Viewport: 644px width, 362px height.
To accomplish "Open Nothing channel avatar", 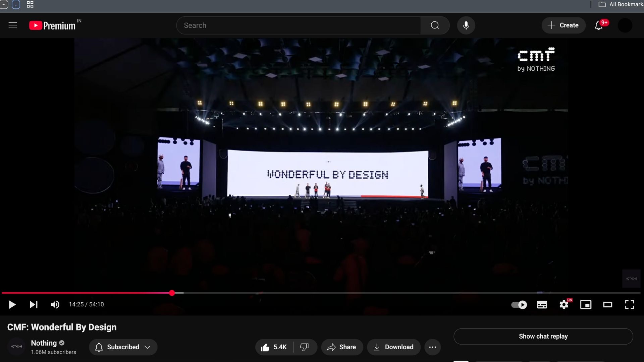I will click(16, 347).
